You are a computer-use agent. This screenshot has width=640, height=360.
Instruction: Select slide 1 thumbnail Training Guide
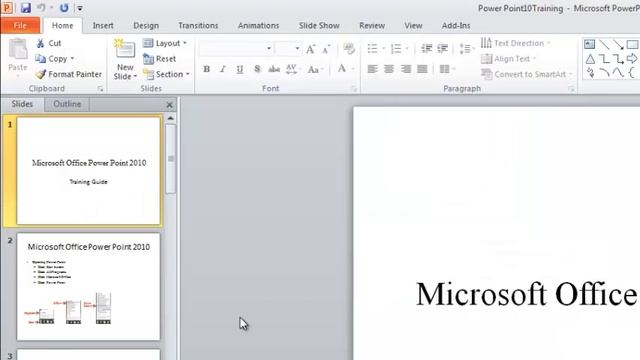pyautogui.click(x=89, y=171)
